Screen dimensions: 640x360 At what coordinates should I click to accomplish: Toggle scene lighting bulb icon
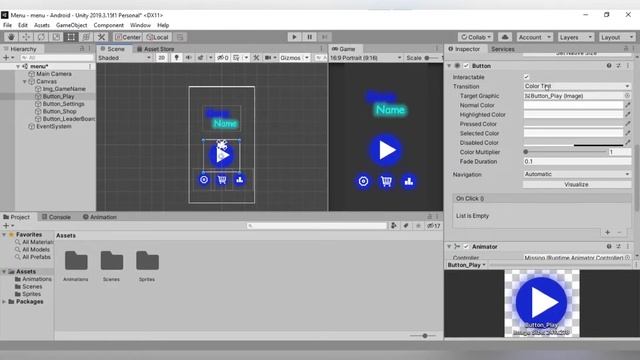point(176,58)
